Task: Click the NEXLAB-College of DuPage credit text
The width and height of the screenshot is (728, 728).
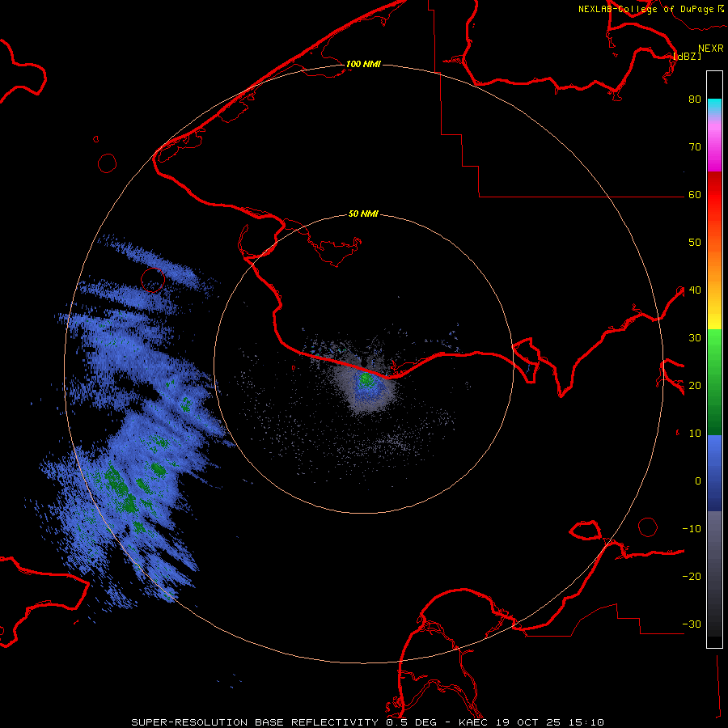Action: [x=650, y=9]
